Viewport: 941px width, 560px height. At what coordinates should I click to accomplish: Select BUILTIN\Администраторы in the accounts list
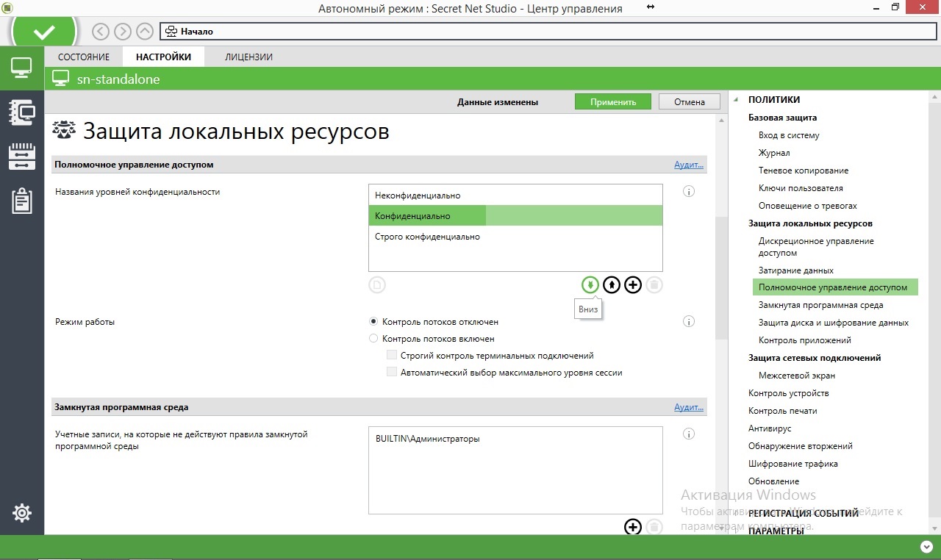(x=427, y=439)
